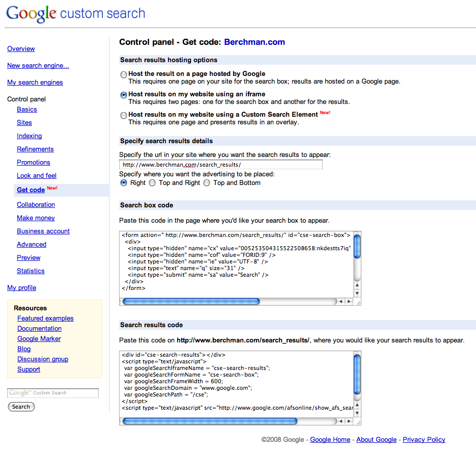Open the Berchman.com title link
The width and height of the screenshot is (476, 451).
255,42
